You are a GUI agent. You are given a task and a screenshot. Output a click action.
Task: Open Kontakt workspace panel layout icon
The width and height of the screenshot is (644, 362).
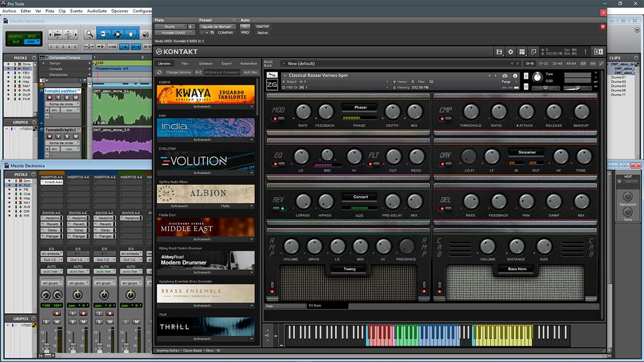tap(522, 52)
